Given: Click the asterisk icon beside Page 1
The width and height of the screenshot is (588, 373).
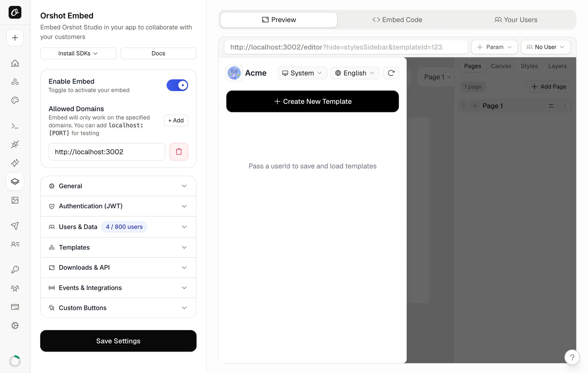Looking at the screenshot, I should (474, 106).
